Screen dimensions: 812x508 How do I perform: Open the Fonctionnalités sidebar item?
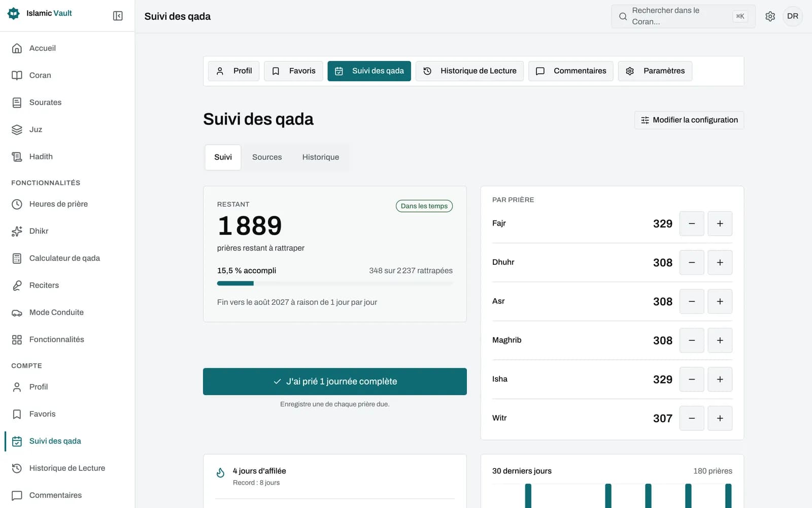coord(67,339)
